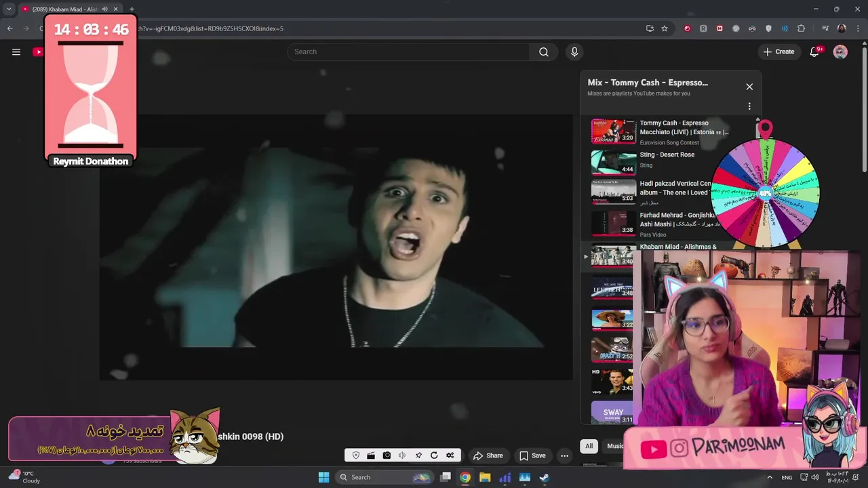
Task: Click the Crazy Frog thumbnail with 2:52 duration
Action: click(x=612, y=350)
